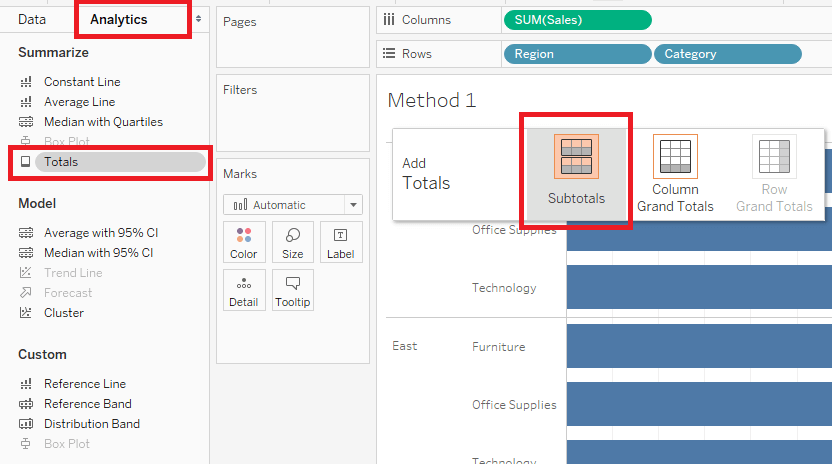Select Average with 95% CI label
The height and width of the screenshot is (464, 832).
[x=101, y=233]
